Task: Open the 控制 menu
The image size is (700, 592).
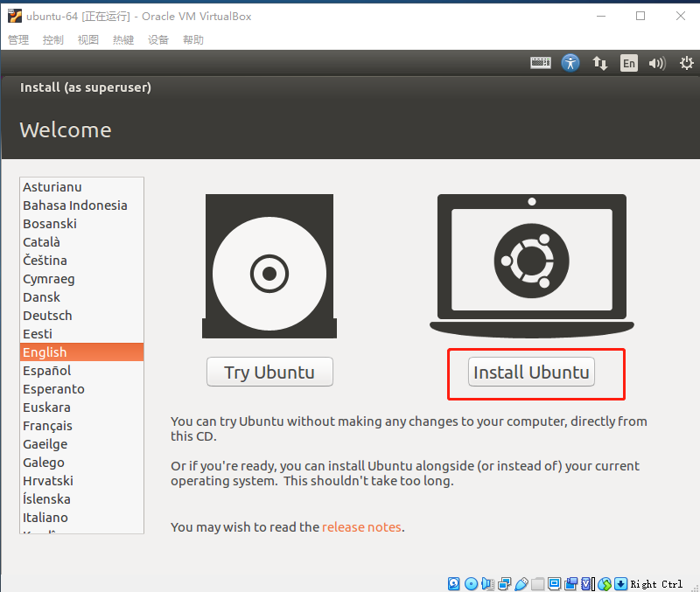Action: [53, 39]
